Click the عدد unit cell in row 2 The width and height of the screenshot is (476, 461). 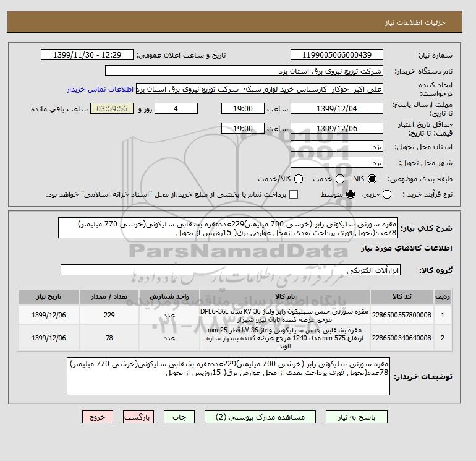coord(169,338)
